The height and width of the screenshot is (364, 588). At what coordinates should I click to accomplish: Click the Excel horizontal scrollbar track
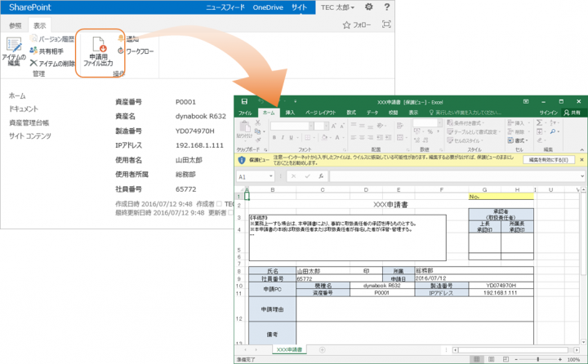point(514,350)
